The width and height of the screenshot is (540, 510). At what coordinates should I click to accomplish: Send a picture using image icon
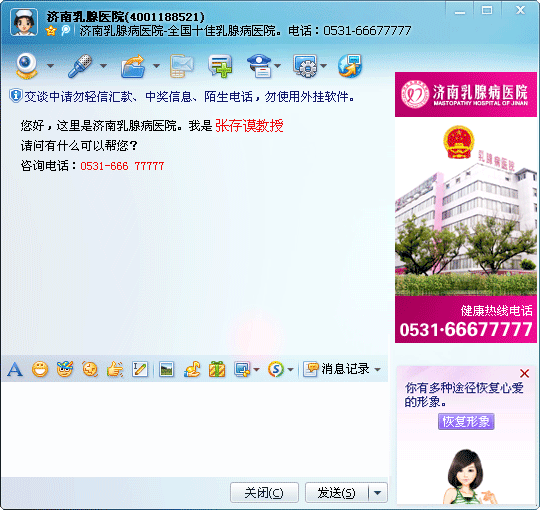pos(167,370)
